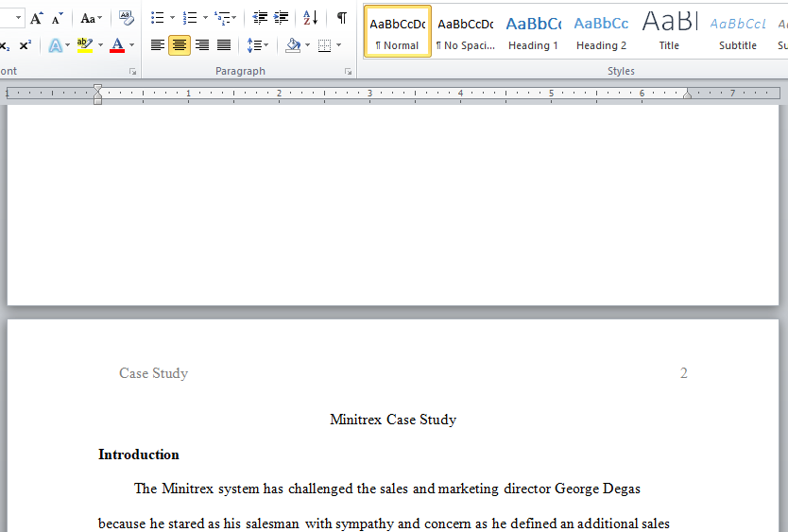788x532 pixels.
Task: Toggle Show/Hide paragraph marks
Action: point(342,19)
